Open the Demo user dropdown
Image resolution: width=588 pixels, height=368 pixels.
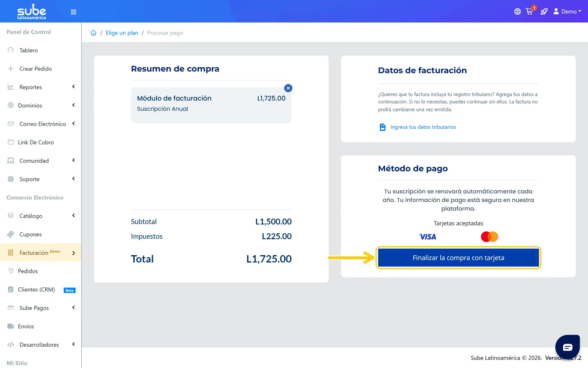tap(567, 11)
